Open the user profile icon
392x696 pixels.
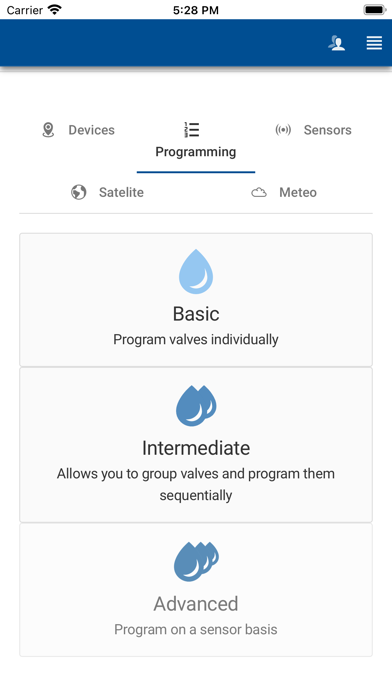pos(337,43)
